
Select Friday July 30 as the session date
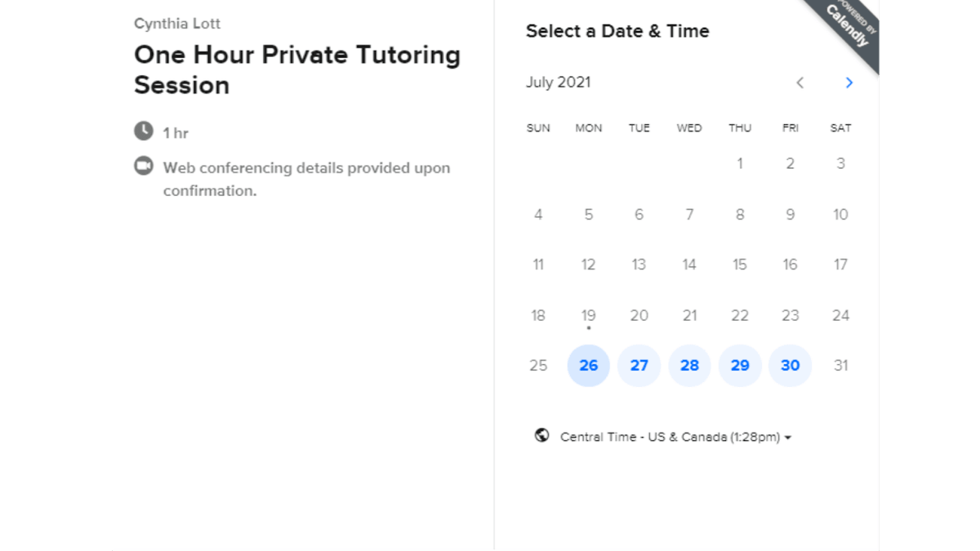790,366
